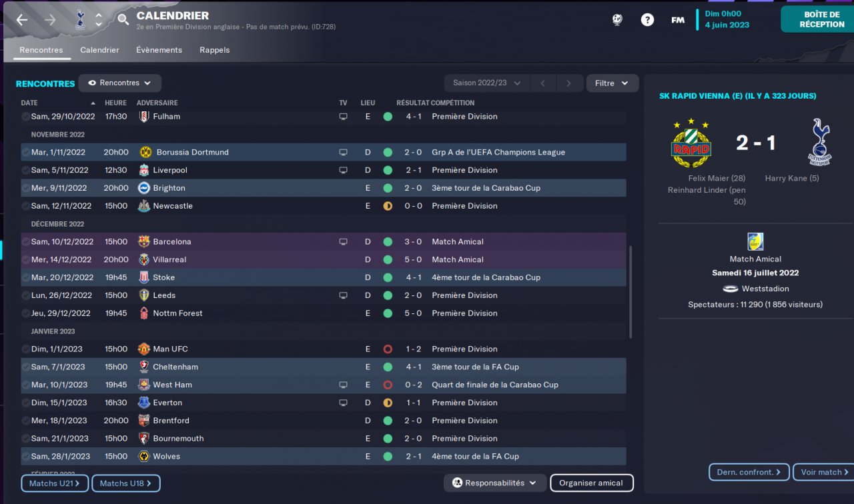This screenshot has width=854, height=504.
Task: Switch to the Évènements tab
Action: pos(159,50)
